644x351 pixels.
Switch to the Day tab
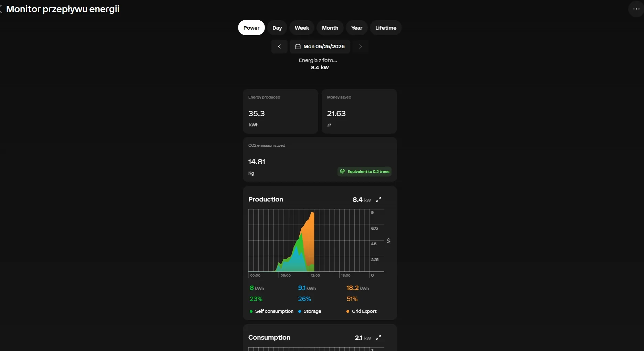277,28
